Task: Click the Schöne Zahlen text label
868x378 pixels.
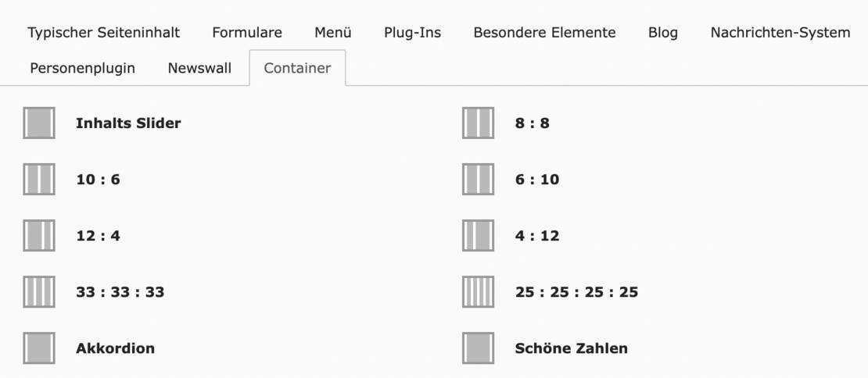Action: pos(571,348)
